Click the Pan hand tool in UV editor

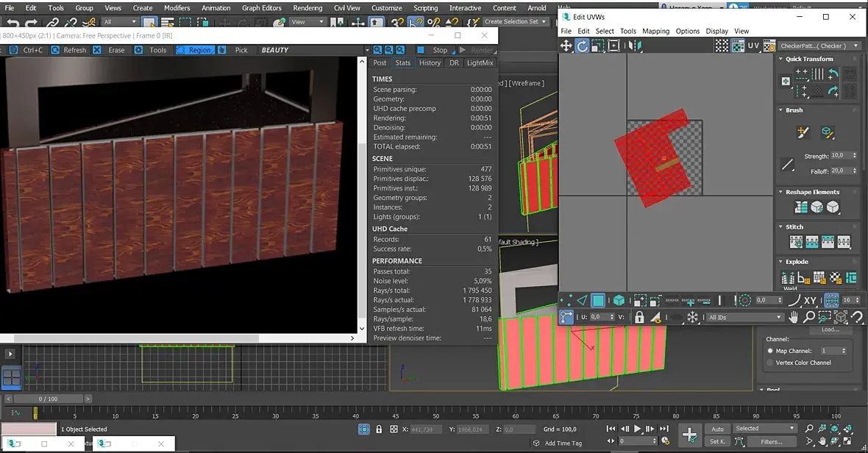pos(794,318)
